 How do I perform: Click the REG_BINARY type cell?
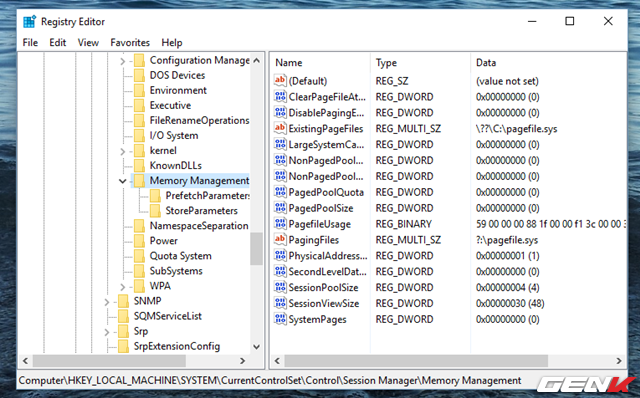pos(403,224)
